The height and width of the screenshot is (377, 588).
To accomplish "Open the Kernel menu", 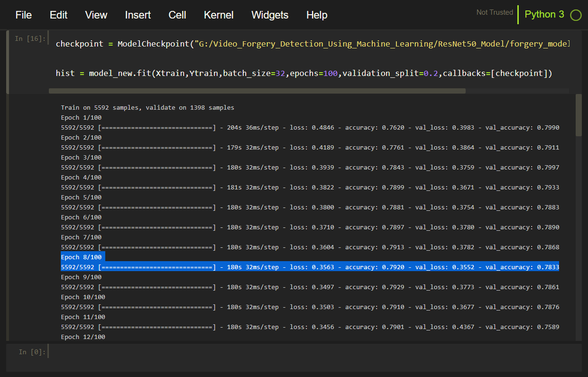I will coord(219,15).
